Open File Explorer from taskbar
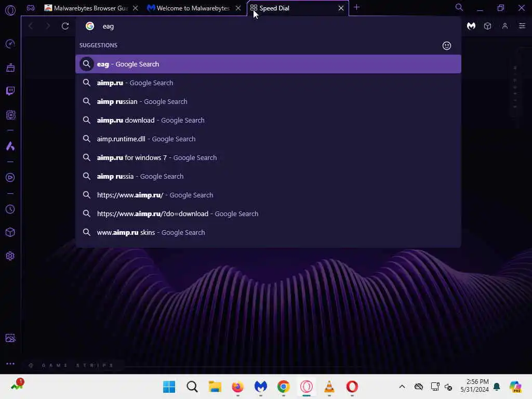The width and height of the screenshot is (532, 399). [x=215, y=387]
